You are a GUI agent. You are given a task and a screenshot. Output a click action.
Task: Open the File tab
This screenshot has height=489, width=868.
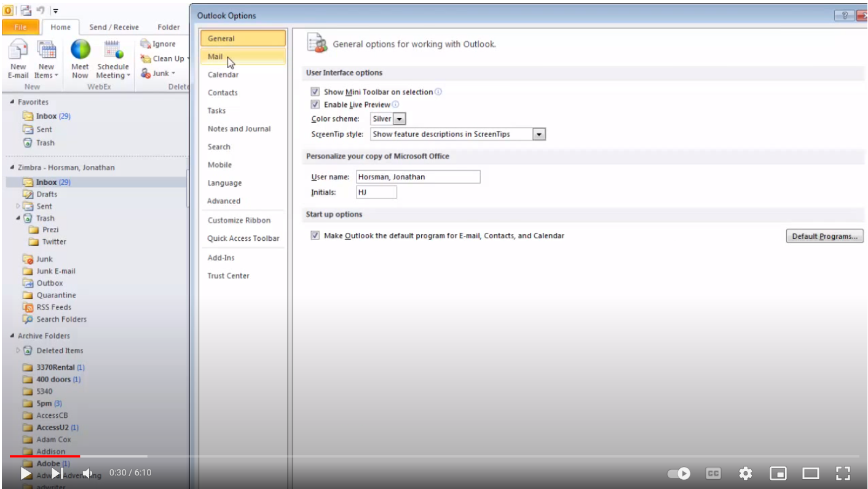21,27
